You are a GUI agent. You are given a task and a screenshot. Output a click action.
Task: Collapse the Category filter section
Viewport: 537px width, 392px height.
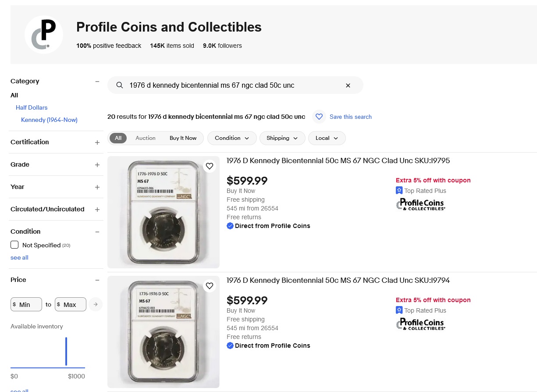click(x=97, y=82)
